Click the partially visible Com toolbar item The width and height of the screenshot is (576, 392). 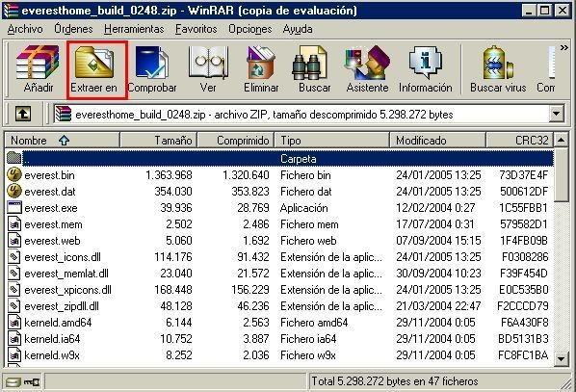(x=547, y=69)
